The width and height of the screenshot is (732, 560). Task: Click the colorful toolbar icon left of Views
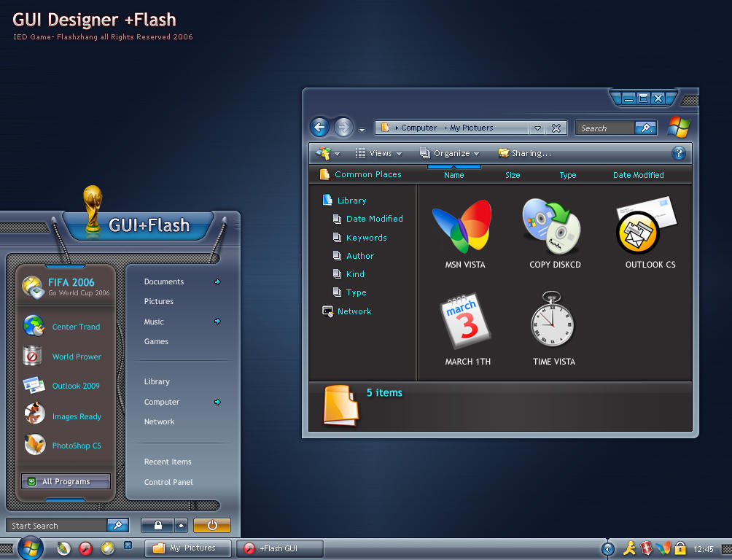(x=323, y=152)
